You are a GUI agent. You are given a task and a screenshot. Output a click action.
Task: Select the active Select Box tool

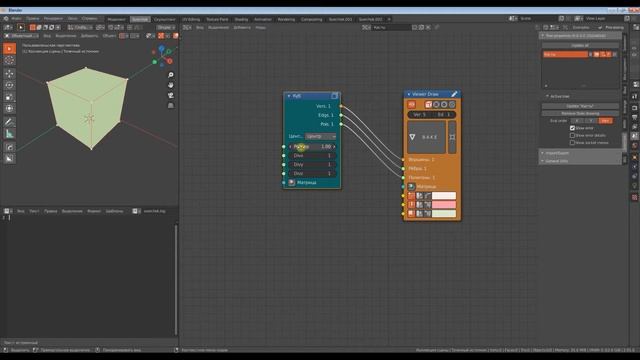[9, 49]
